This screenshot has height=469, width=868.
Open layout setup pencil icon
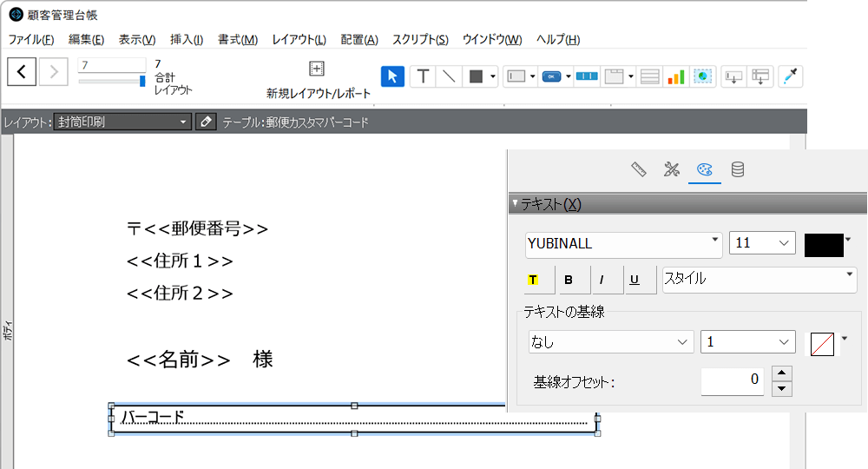tap(206, 122)
